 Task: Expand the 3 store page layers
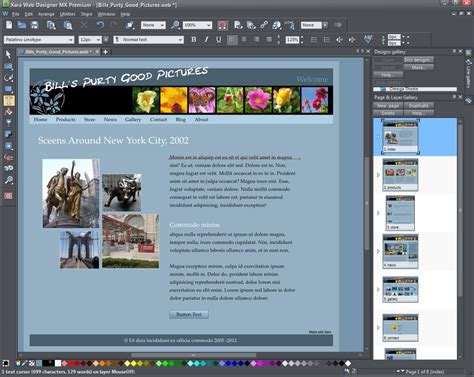pyautogui.click(x=378, y=213)
